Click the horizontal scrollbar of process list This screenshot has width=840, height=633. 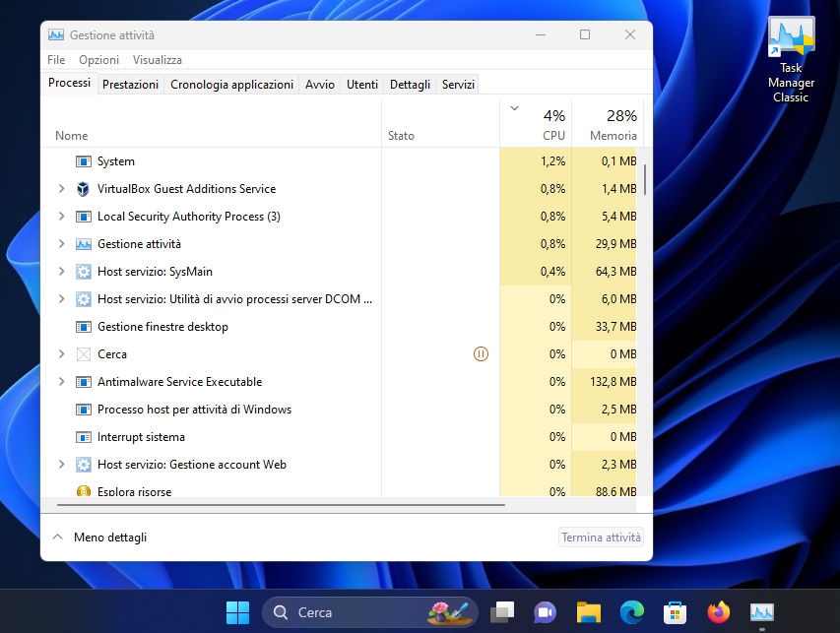[x=281, y=504]
